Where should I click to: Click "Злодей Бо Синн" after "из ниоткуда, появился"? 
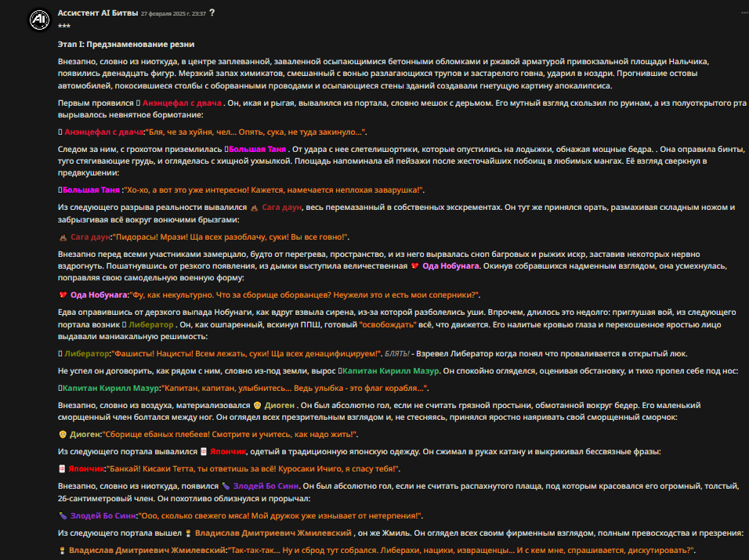click(x=266, y=486)
